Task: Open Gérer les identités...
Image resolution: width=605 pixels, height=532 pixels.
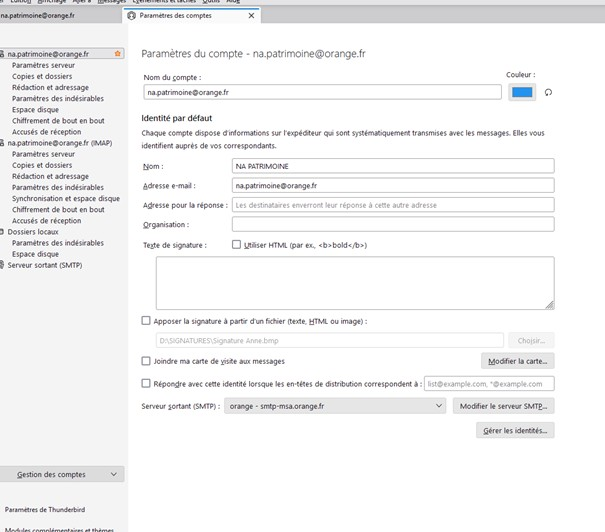Action: click(x=515, y=430)
